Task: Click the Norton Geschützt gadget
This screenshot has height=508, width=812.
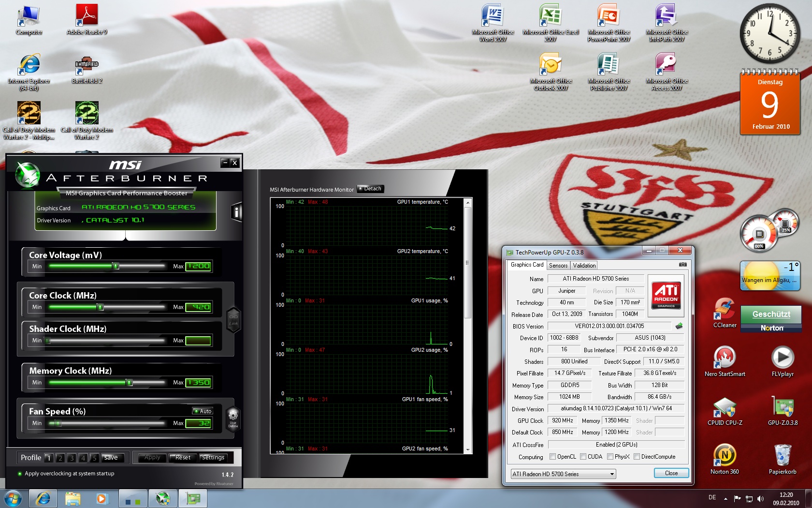Action: click(x=771, y=319)
